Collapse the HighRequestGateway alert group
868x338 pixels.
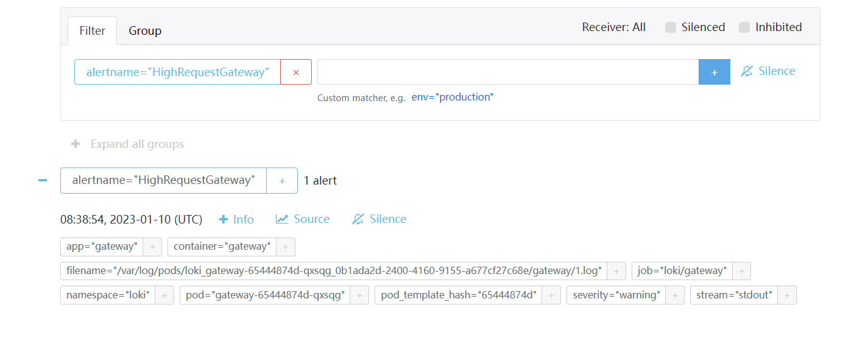(43, 180)
